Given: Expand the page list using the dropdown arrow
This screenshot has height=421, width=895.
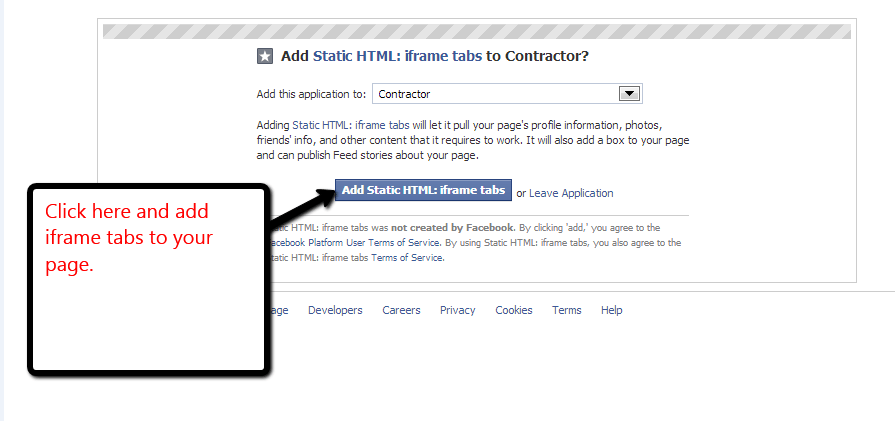Looking at the screenshot, I should point(629,94).
